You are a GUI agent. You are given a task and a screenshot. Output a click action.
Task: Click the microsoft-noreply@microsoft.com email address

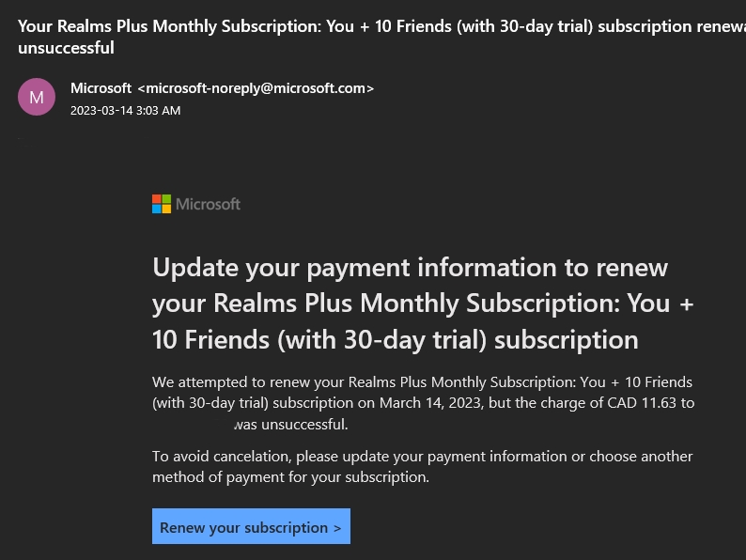point(256,88)
